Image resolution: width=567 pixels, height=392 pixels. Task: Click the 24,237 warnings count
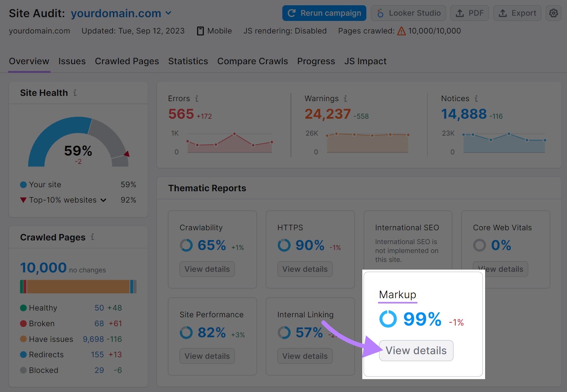pos(328,114)
